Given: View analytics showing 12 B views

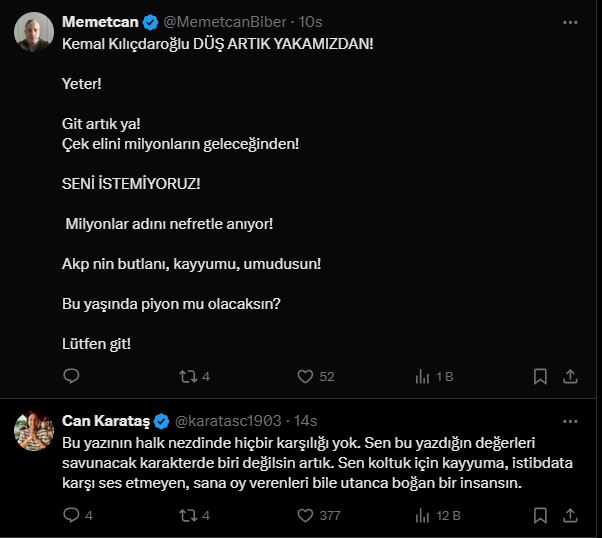Looking at the screenshot, I should pos(422,515).
